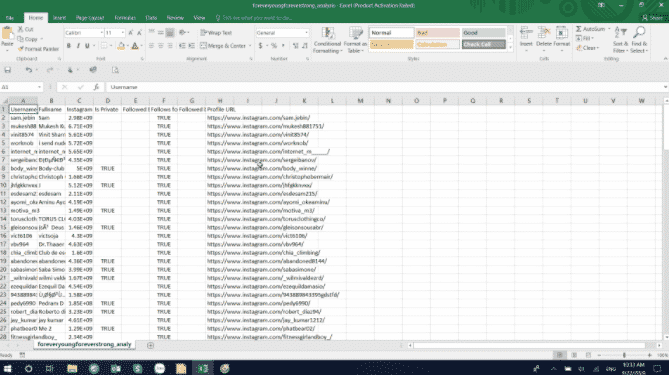Click the Insert cells icon
This screenshot has height=375, width=669.
tap(526, 33)
